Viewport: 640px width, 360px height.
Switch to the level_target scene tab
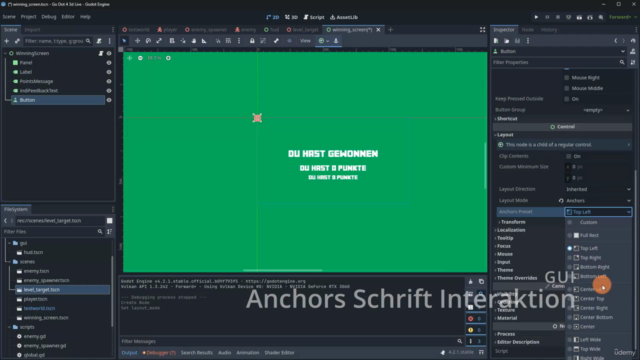coord(302,30)
